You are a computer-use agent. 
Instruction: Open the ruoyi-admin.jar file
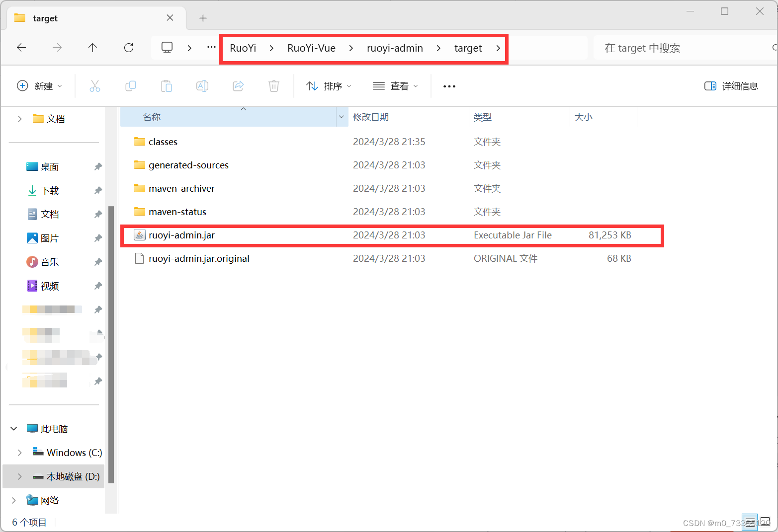click(182, 234)
